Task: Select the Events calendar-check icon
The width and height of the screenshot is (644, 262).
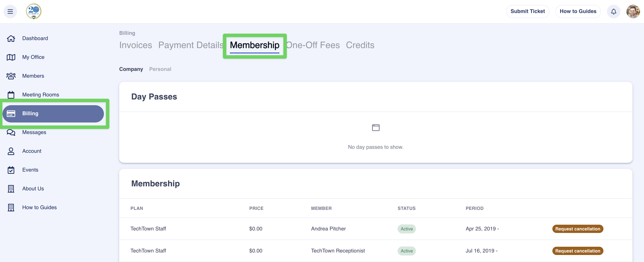Action: coord(11,170)
